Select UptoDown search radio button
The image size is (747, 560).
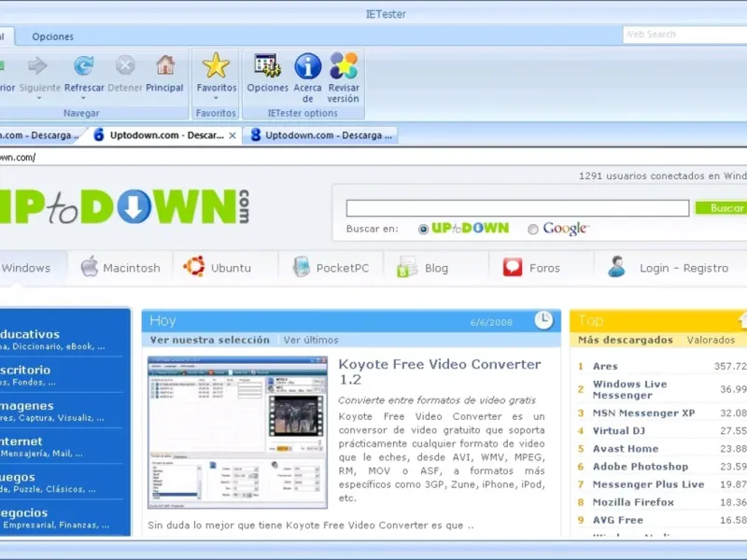coord(423,230)
